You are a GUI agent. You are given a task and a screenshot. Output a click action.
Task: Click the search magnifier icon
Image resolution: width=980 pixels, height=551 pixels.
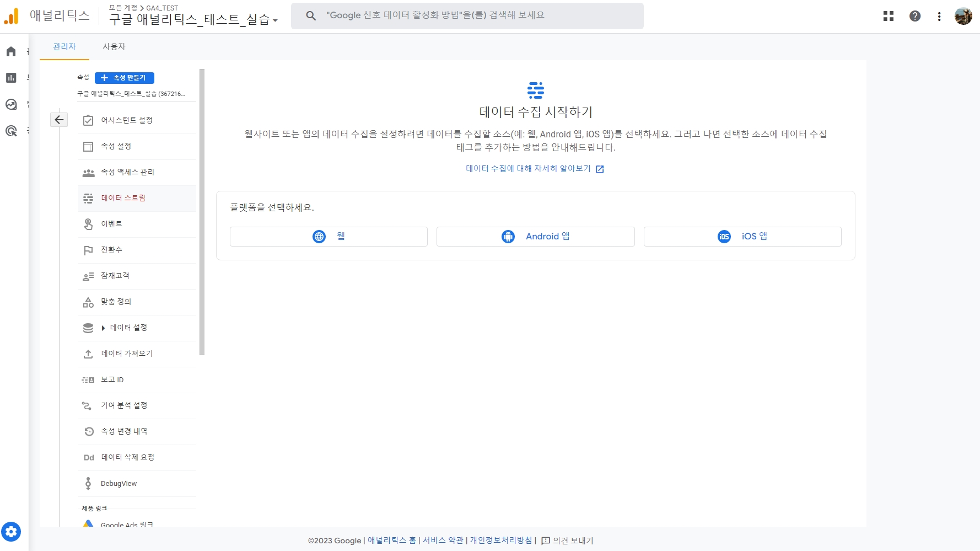click(311, 16)
